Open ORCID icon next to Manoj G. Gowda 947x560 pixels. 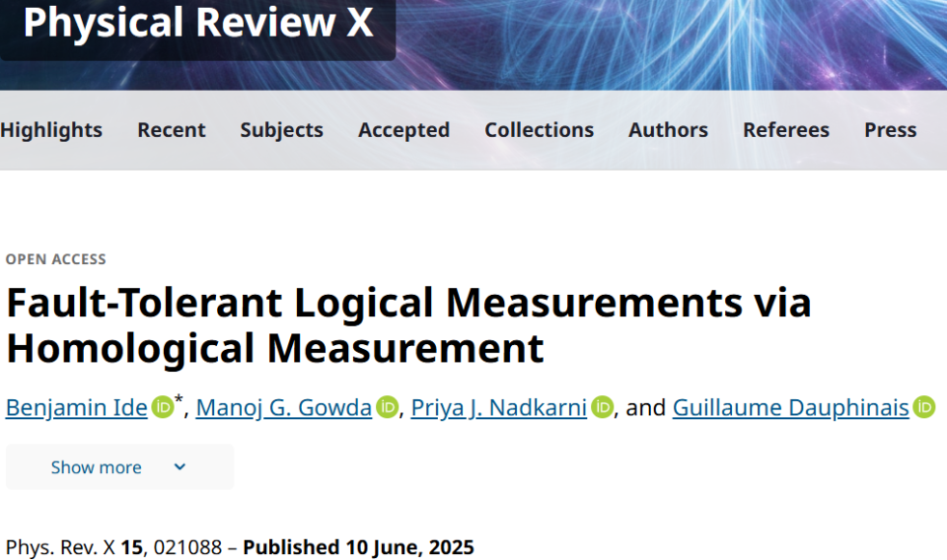(x=387, y=407)
